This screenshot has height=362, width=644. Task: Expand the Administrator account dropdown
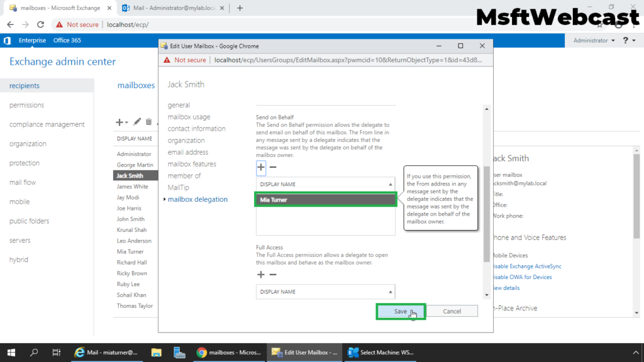(594, 40)
